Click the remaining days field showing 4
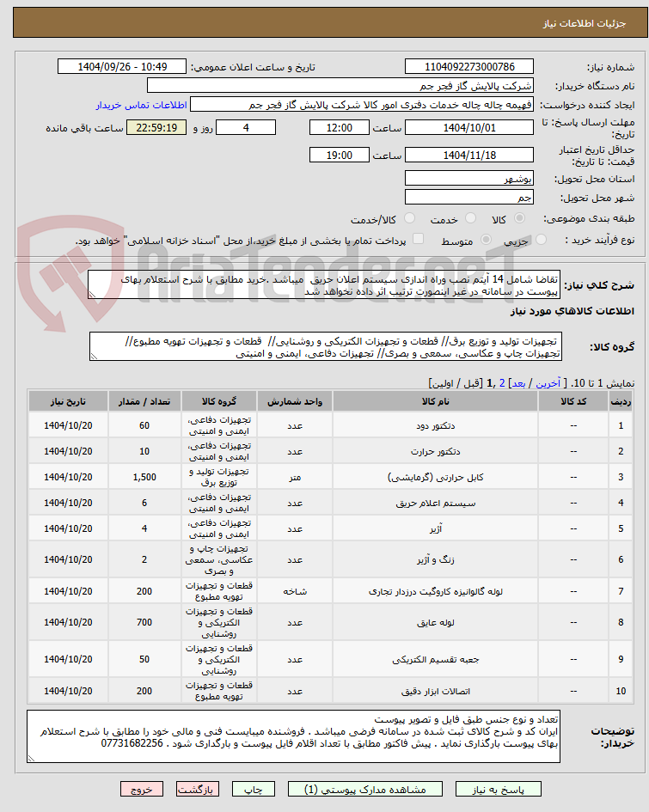 246,128
